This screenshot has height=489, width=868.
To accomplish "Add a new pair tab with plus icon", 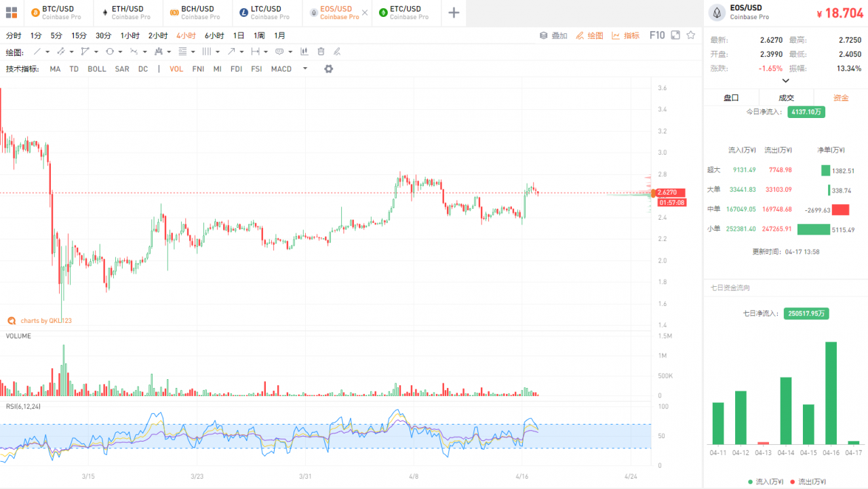I will pos(454,12).
